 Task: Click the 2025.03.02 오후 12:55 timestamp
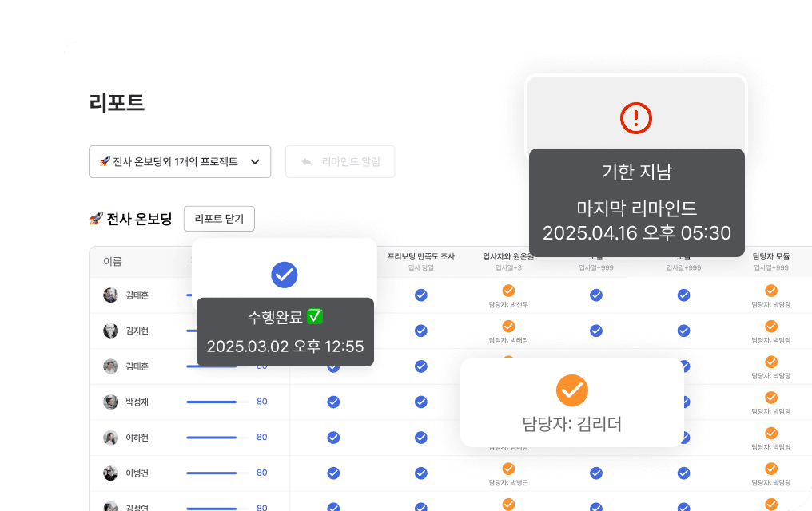[x=285, y=346]
